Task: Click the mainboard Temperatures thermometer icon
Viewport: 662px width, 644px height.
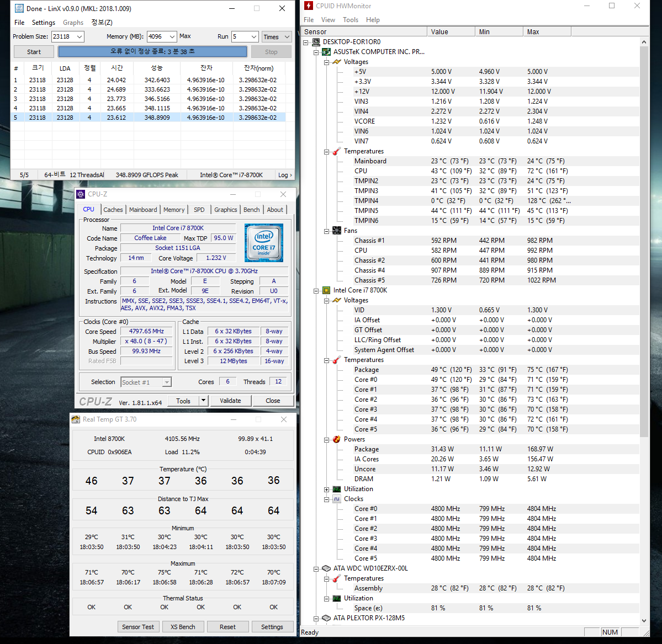Action: point(337,151)
